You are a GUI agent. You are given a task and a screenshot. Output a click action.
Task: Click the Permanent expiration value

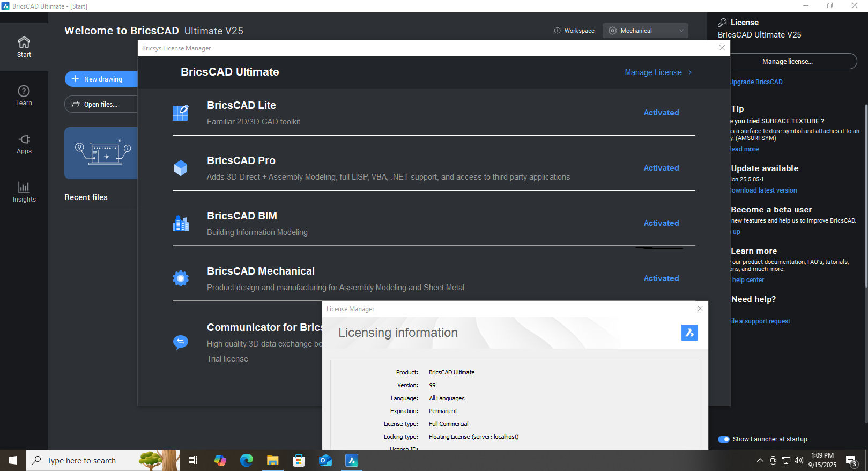(x=443, y=411)
